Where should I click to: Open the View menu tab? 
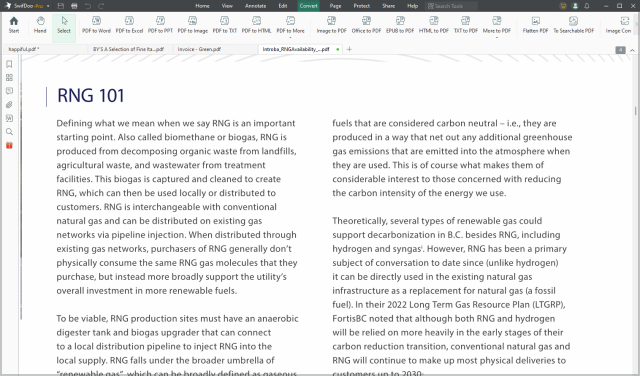pyautogui.click(x=227, y=6)
